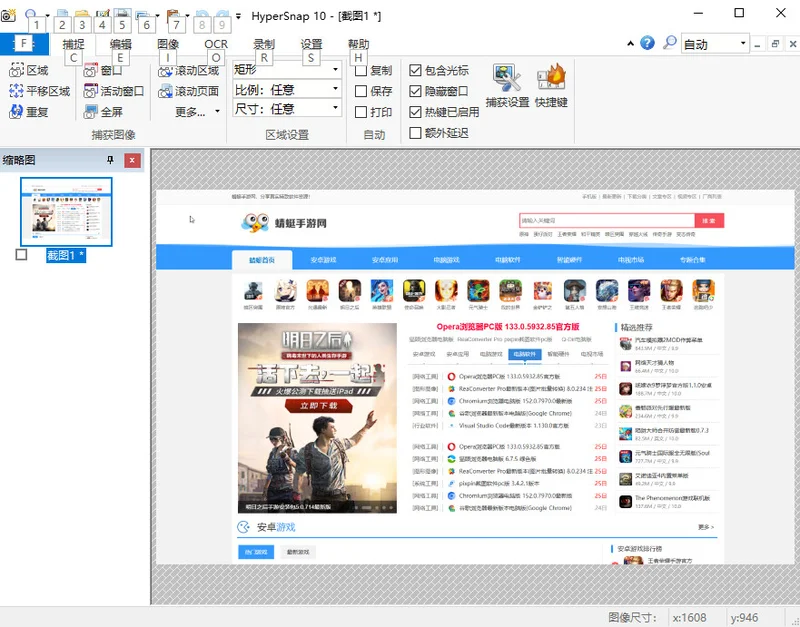Enable the 额外延迟 extra delay checkbox
This screenshot has height=627, width=800.
415,133
